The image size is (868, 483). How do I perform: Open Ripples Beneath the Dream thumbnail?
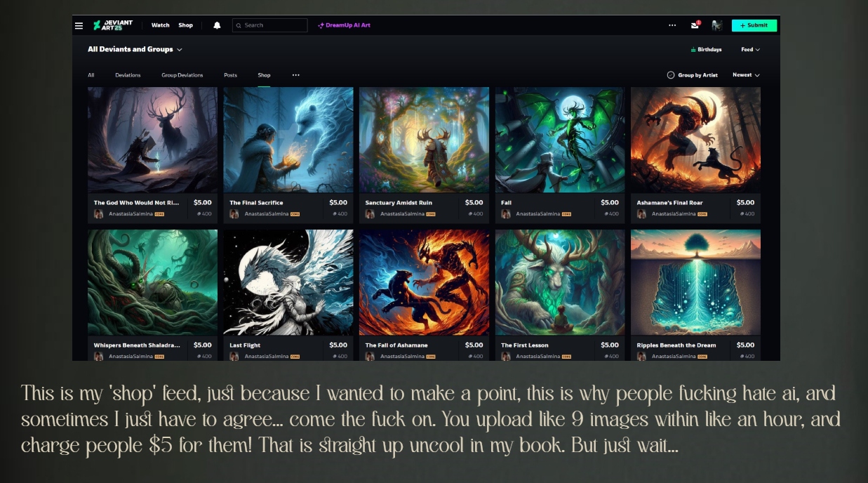(695, 282)
